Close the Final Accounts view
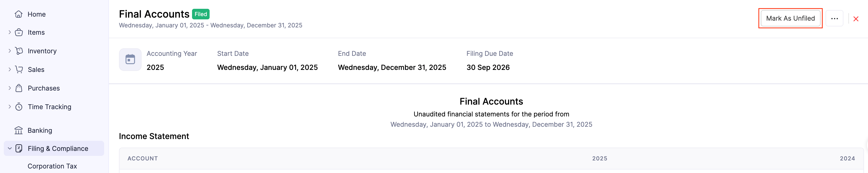 click(x=856, y=19)
